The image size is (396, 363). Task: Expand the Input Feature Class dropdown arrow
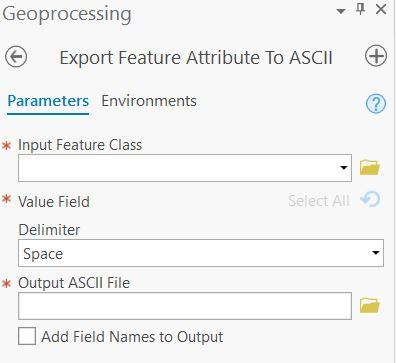click(344, 168)
